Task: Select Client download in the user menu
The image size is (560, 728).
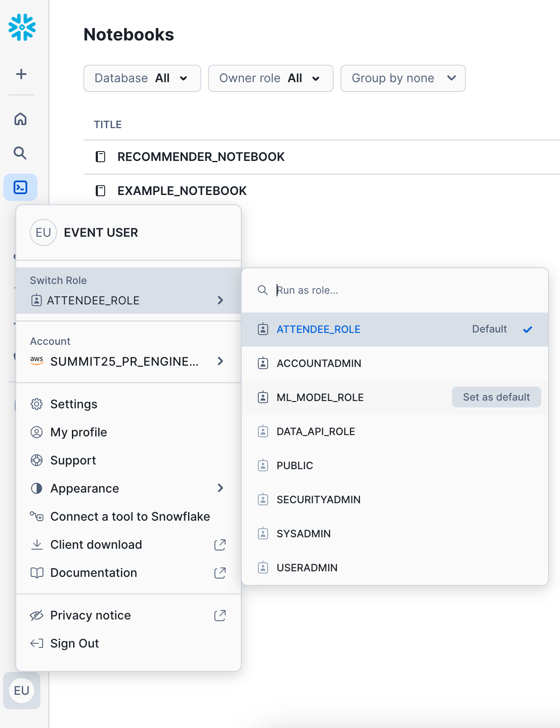Action: 129,545
